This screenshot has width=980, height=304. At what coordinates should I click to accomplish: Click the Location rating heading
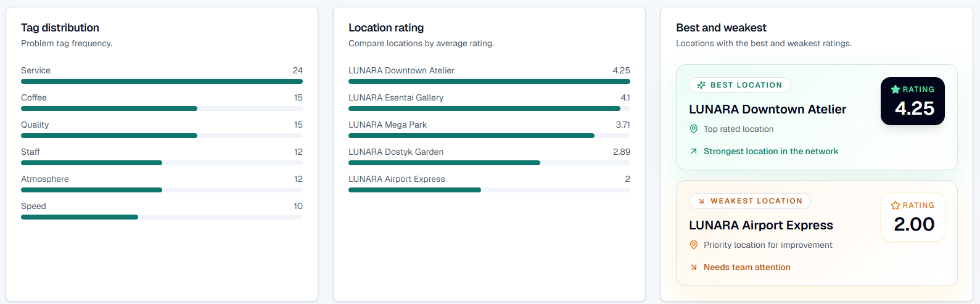coord(386,28)
